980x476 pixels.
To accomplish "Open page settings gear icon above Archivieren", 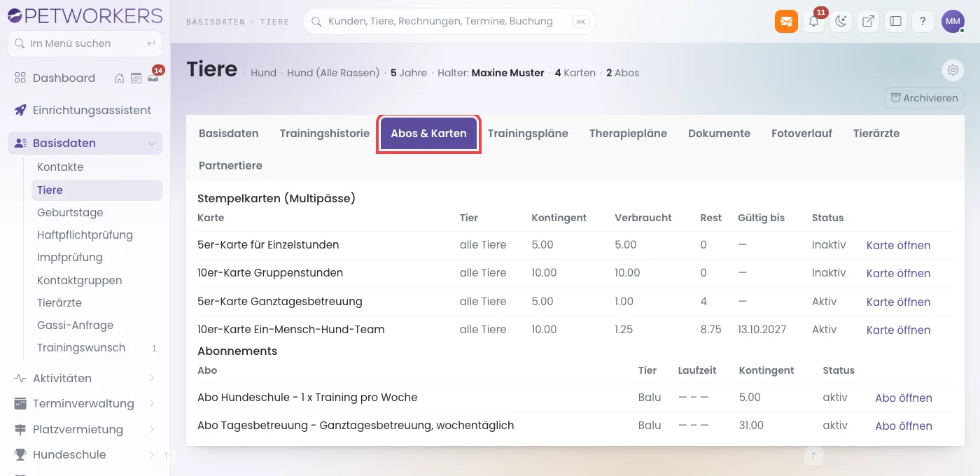I will 953,70.
